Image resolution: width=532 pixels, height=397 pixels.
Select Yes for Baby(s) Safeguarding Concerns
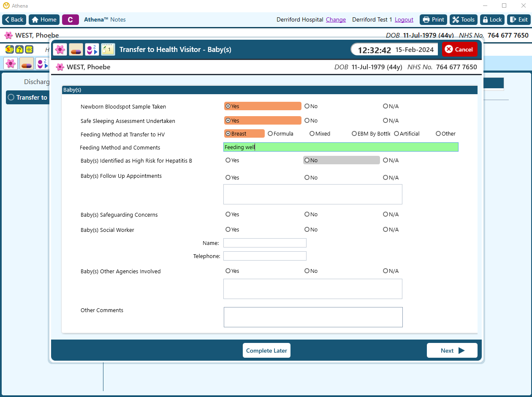click(x=233, y=215)
